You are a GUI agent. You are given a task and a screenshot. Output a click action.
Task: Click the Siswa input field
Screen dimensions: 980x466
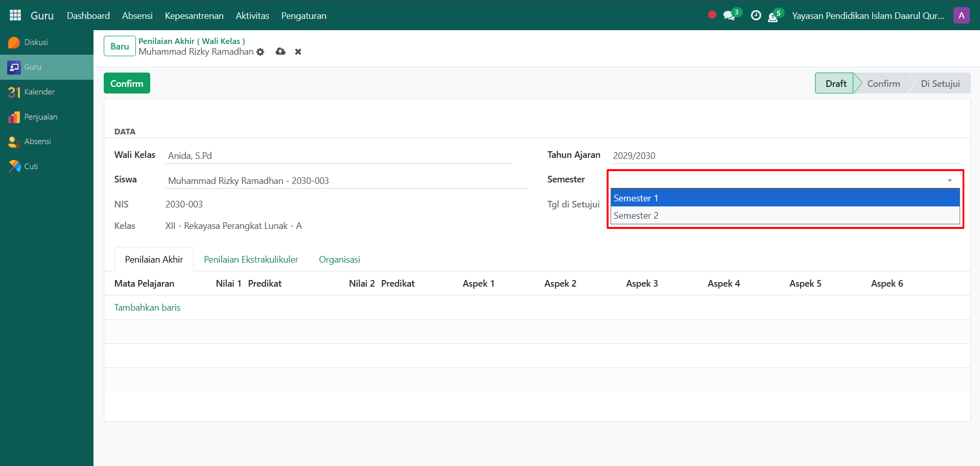[345, 181]
